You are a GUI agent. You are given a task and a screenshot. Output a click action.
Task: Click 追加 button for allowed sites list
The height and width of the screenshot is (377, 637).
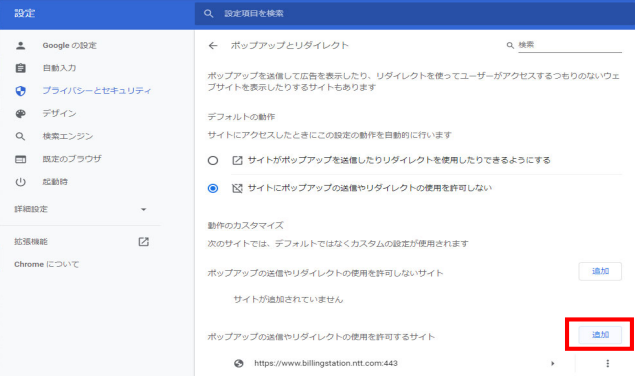click(600, 334)
